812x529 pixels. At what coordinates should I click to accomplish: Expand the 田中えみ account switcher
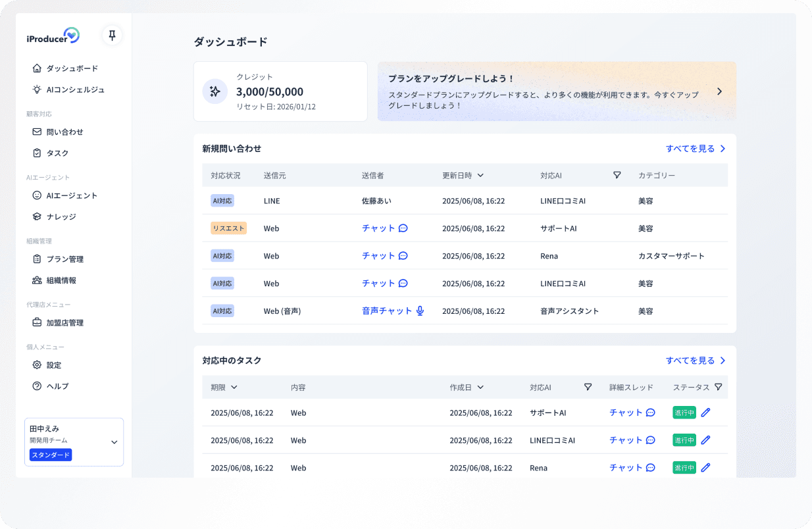[x=114, y=441]
